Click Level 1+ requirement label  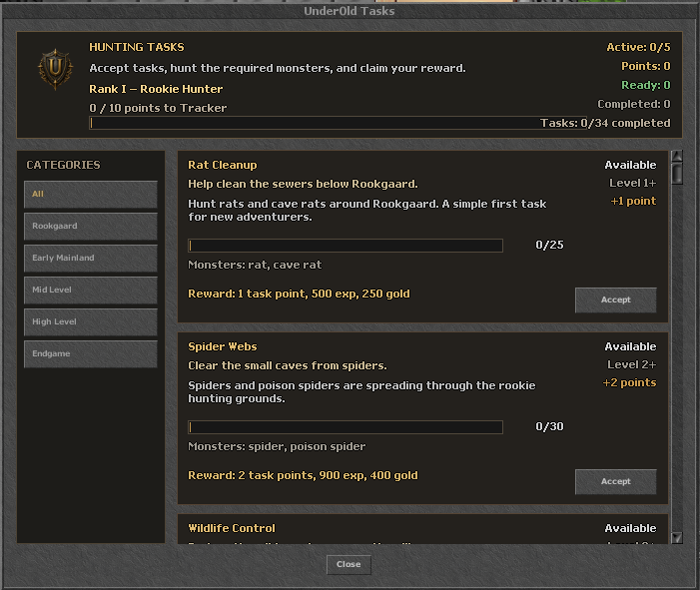(633, 183)
